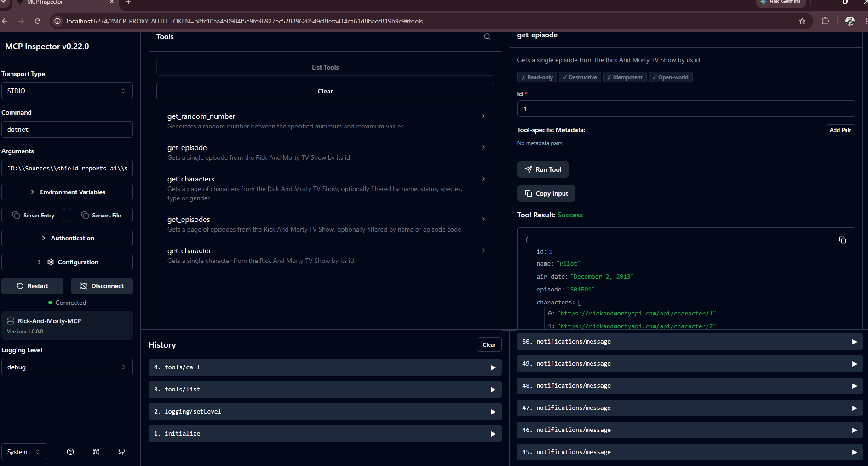The width and height of the screenshot is (868, 466).
Task: Open the browser profile avatar
Action: coord(850,21)
